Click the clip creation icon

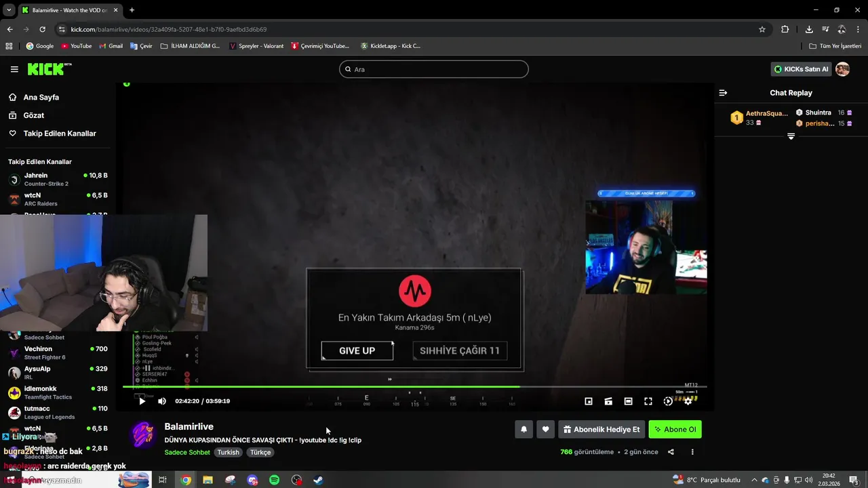(608, 401)
